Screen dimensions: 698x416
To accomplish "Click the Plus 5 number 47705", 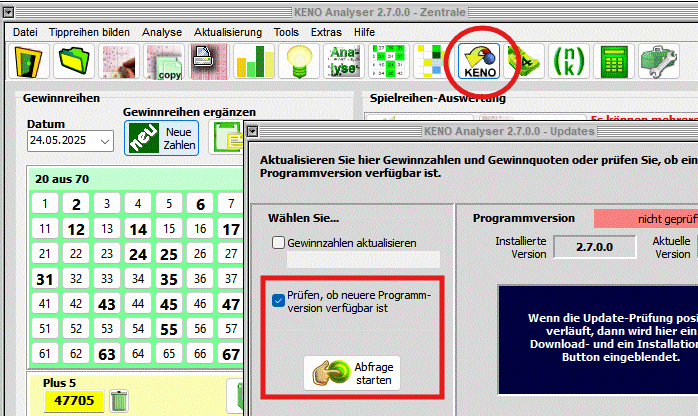I will pyautogui.click(x=74, y=400).
